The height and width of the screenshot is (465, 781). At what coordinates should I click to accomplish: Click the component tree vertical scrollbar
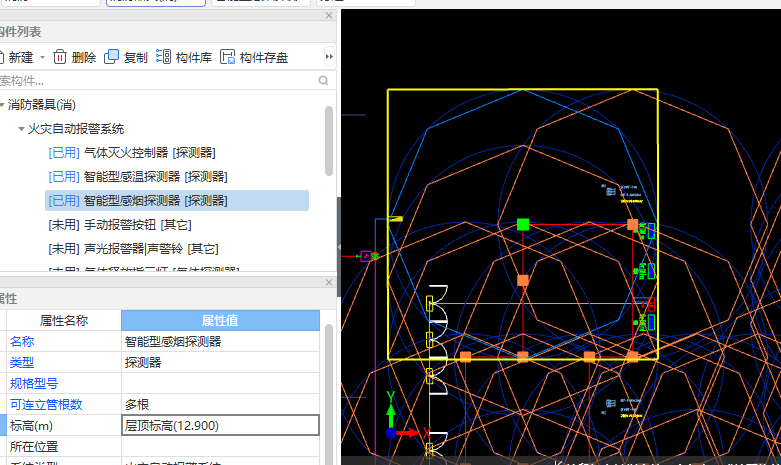[329, 141]
